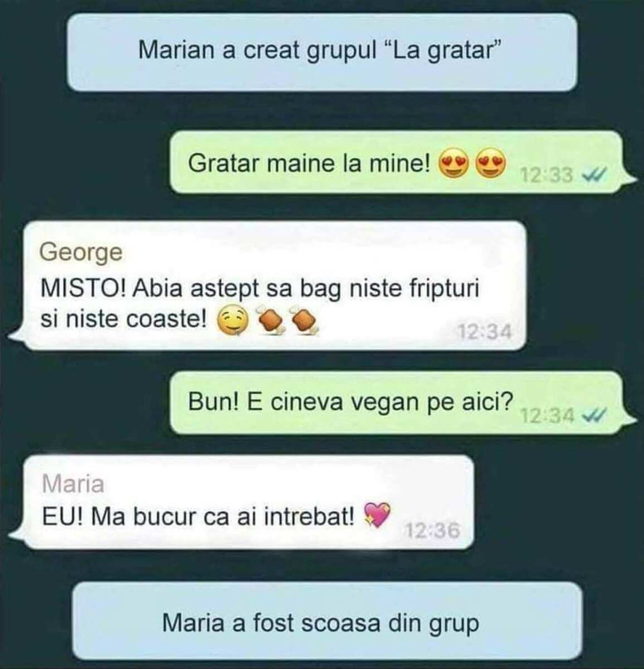Click the first meat-on-bone emoji
Image resolution: width=644 pixels, height=669 pixels.
click(x=270, y=322)
